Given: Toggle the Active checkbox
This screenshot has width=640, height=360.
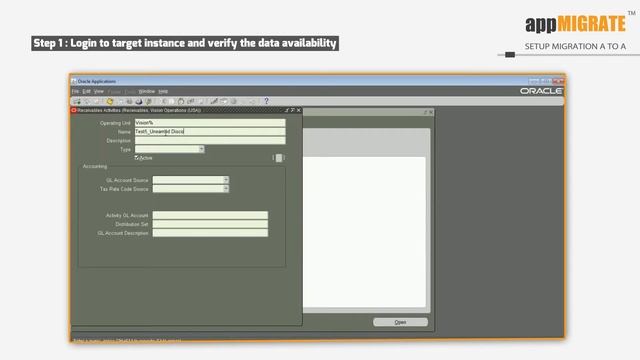Looking at the screenshot, I should (x=137, y=158).
